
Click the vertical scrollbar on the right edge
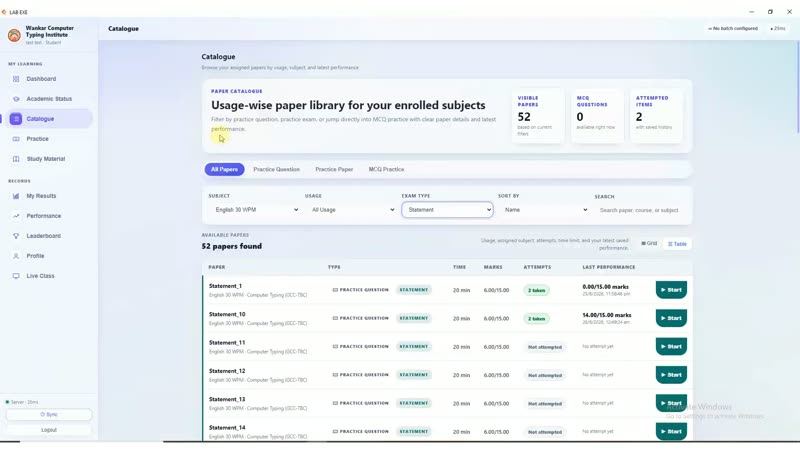(x=797, y=87)
